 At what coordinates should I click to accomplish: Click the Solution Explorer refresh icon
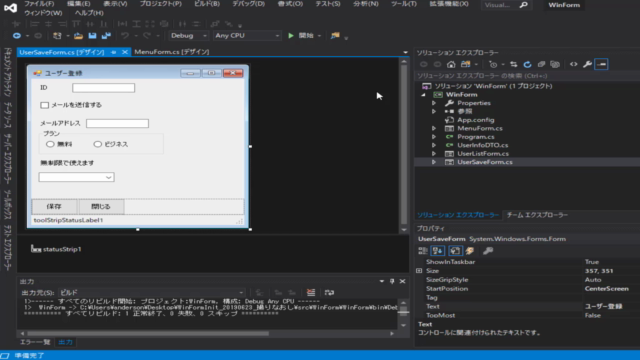click(x=527, y=64)
